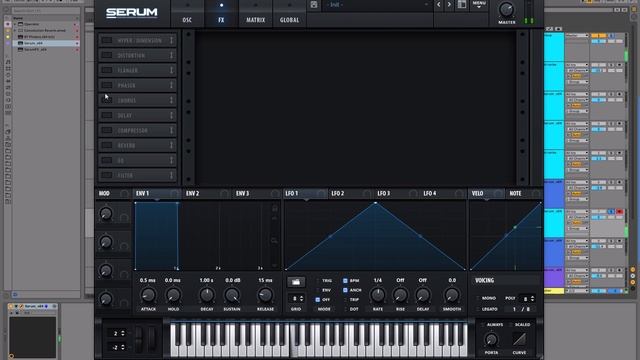This screenshot has width=640, height=360.
Task: Click the LFO RATE knob
Action: coord(378,295)
